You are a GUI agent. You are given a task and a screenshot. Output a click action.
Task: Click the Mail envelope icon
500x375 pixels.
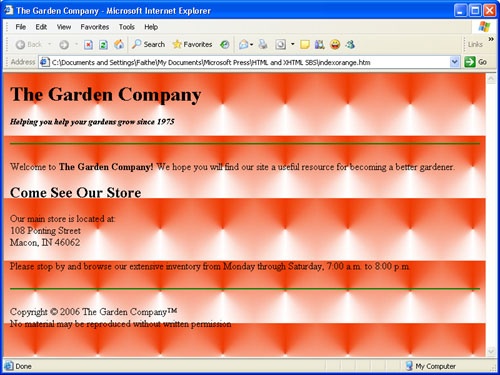point(244,44)
